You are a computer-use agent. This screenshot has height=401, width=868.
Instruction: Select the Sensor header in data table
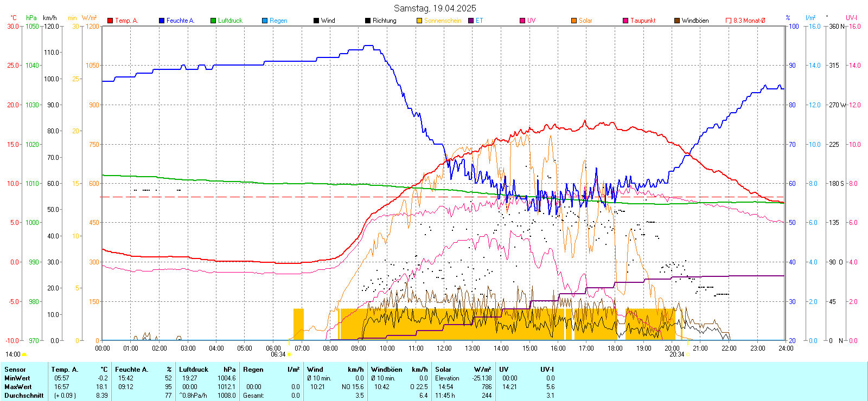[15, 370]
